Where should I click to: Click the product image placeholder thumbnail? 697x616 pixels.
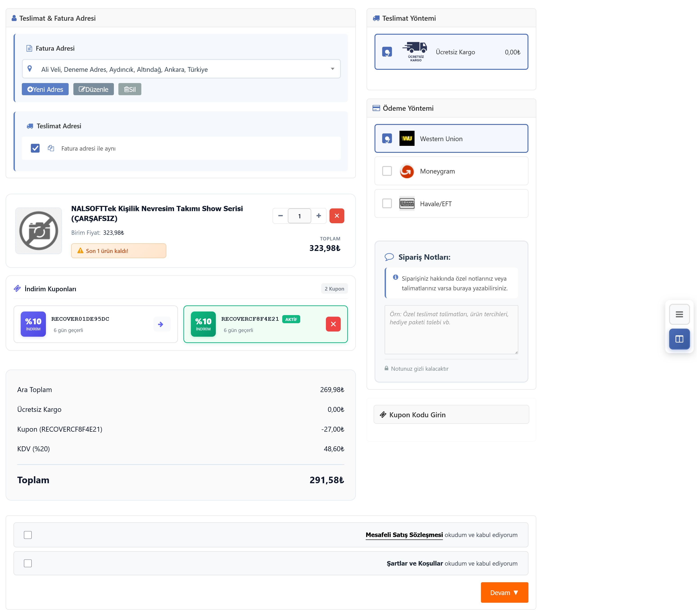[x=38, y=230]
